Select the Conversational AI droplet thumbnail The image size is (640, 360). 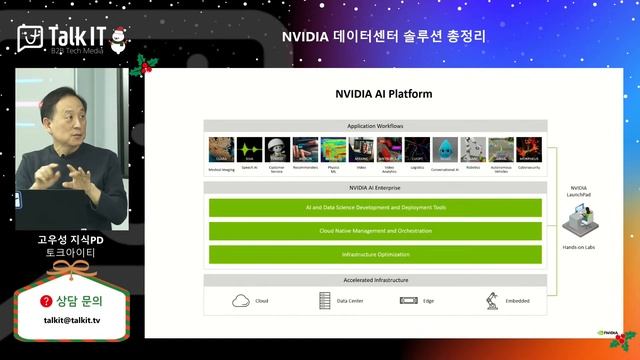click(x=445, y=149)
